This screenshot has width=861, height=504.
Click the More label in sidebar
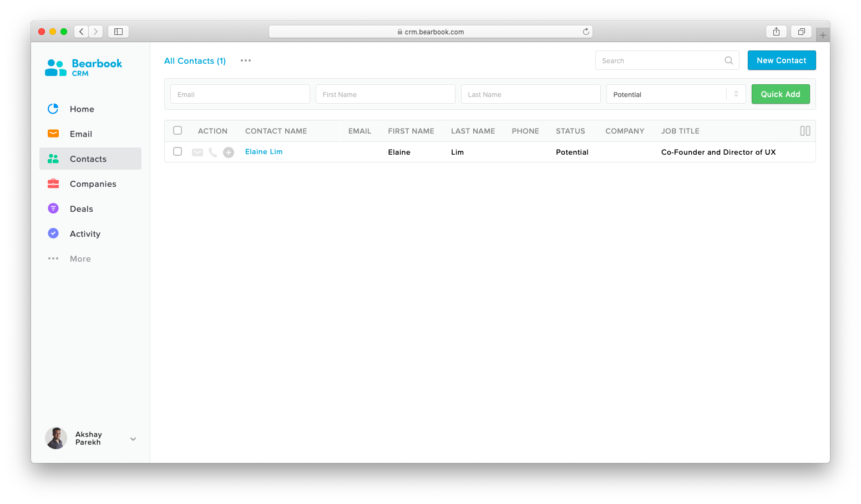[x=80, y=258]
